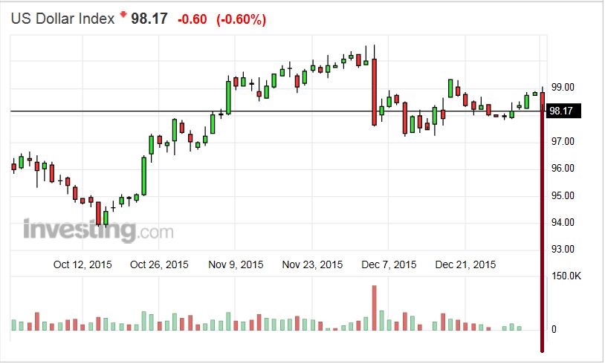Image resolution: width=605 pixels, height=364 pixels.
Task: Click the 94.00 price axis label
Action: coord(562,222)
